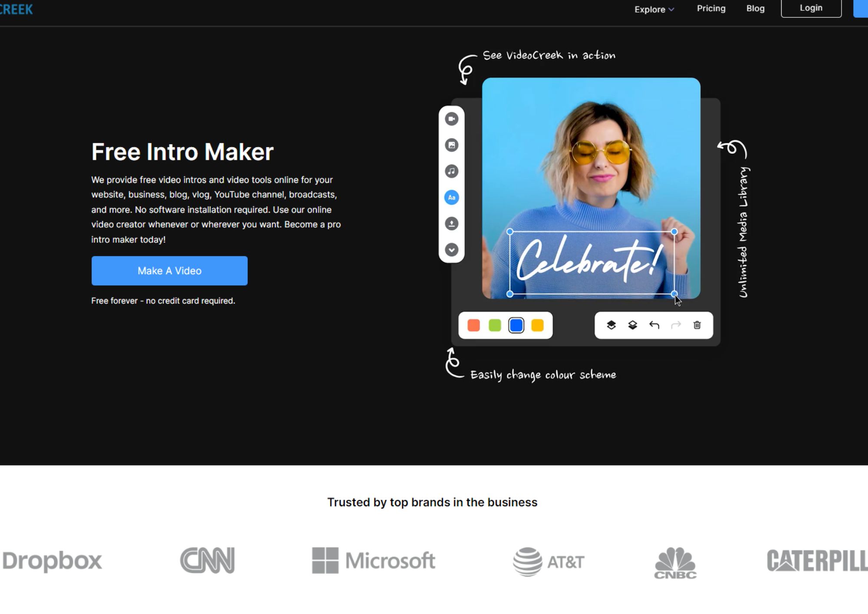868x614 pixels.
Task: Select the Aa text tool icon
Action: pyautogui.click(x=451, y=198)
